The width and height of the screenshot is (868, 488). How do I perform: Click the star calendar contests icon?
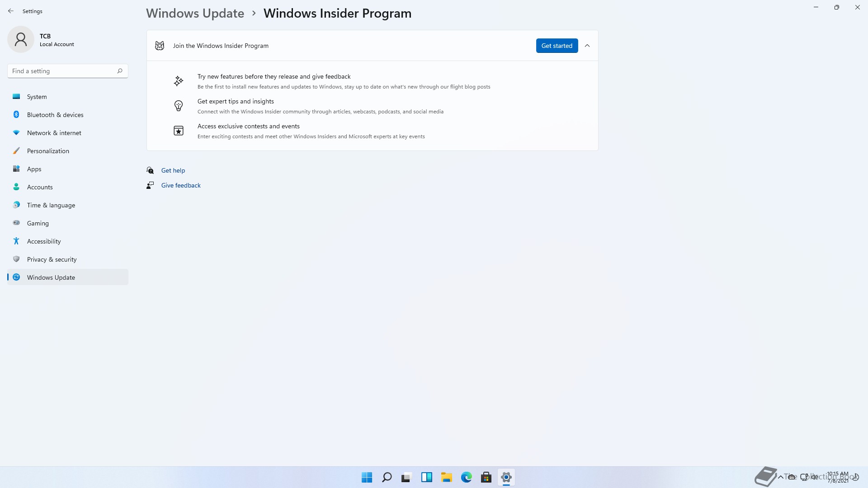tap(179, 131)
